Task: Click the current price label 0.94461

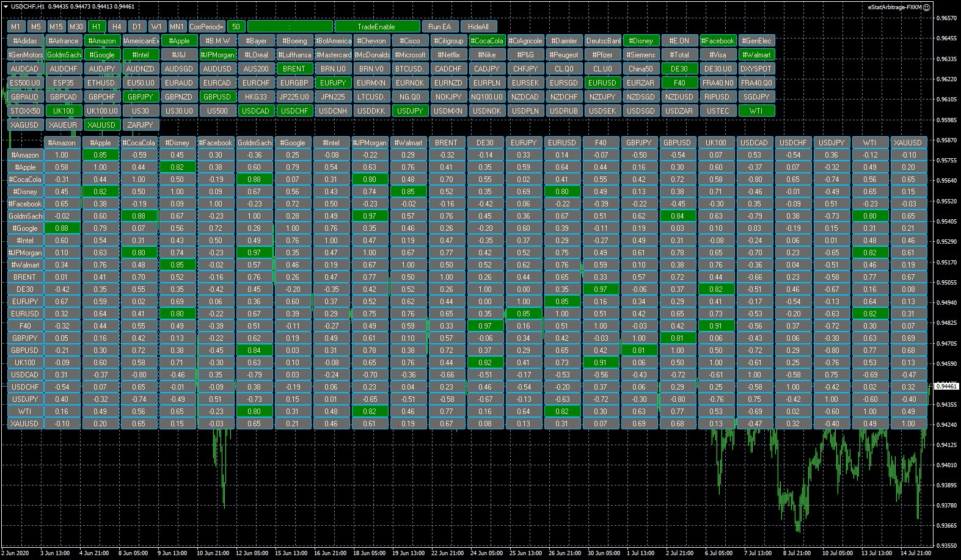Action: (947, 386)
